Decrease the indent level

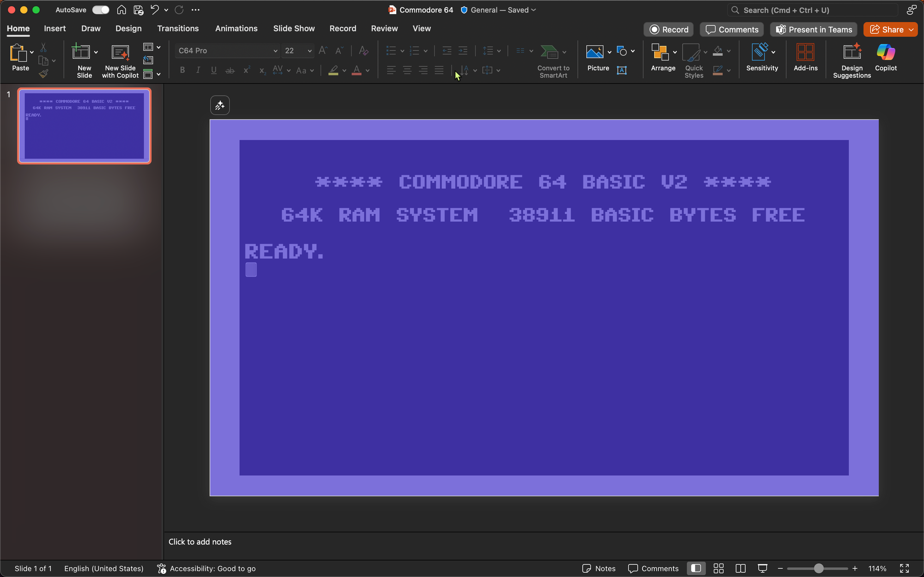pyautogui.click(x=447, y=50)
